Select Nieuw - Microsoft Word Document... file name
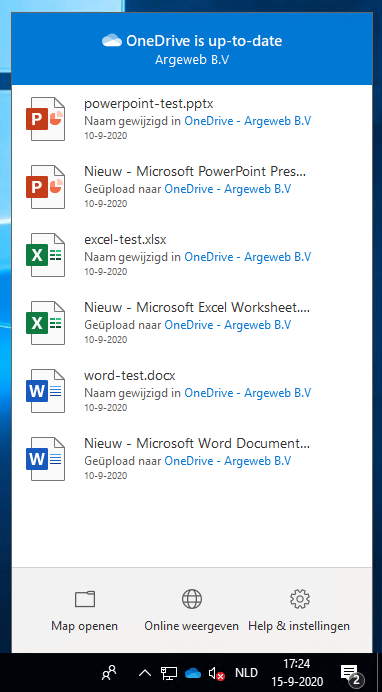382x692 pixels. [x=197, y=444]
